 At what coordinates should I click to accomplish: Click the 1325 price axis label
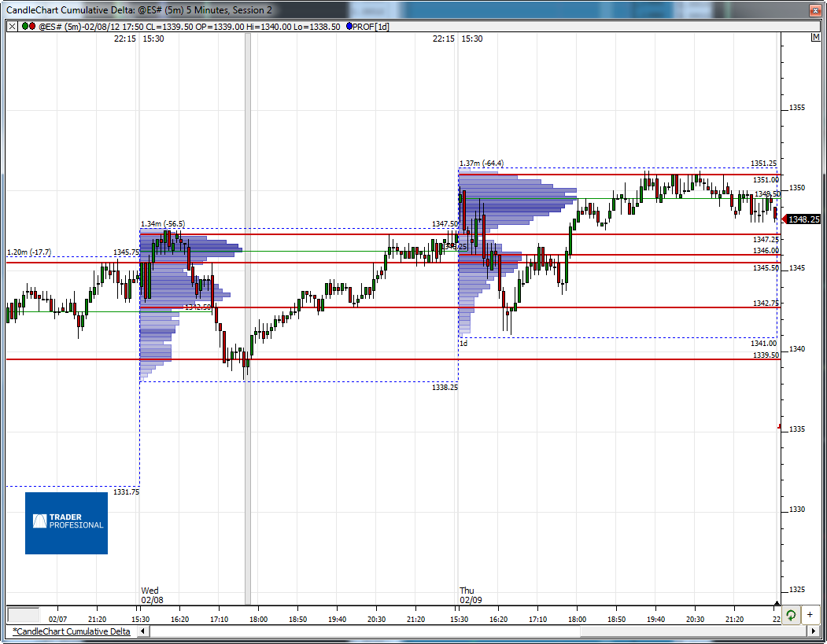[x=797, y=590]
